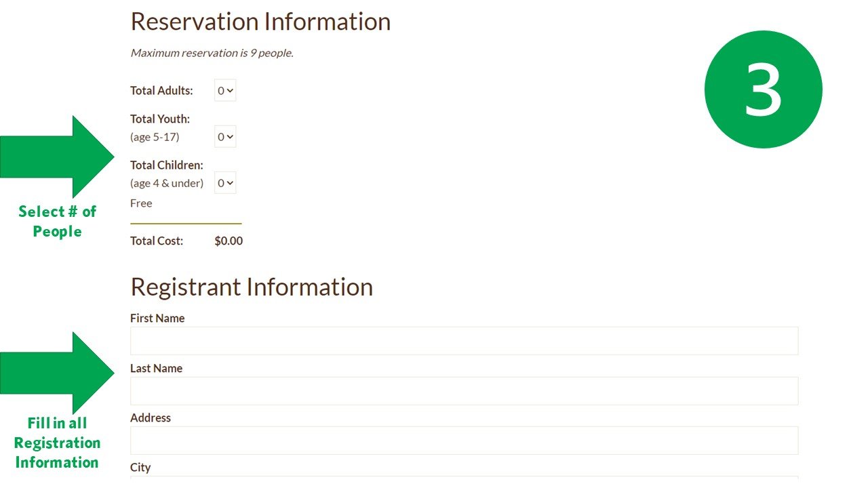Click the First Name input field
Viewport: 868px width, 488px height.
click(464, 341)
